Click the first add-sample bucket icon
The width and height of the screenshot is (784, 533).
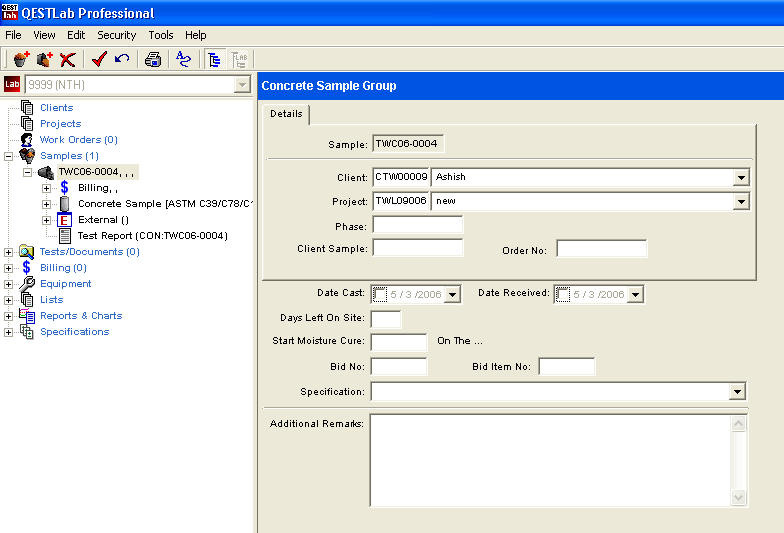pos(21,60)
